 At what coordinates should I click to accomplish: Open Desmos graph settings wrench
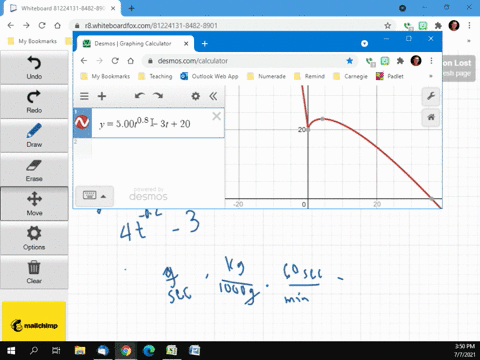point(431,96)
